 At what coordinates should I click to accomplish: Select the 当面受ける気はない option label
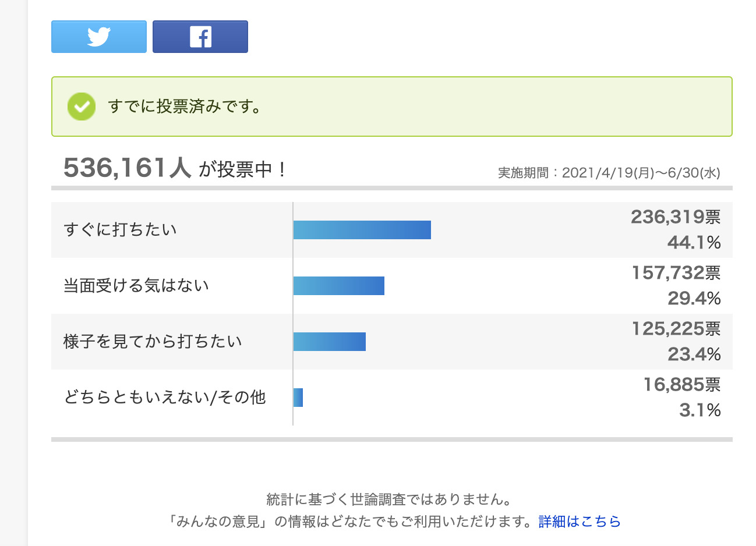(x=136, y=286)
